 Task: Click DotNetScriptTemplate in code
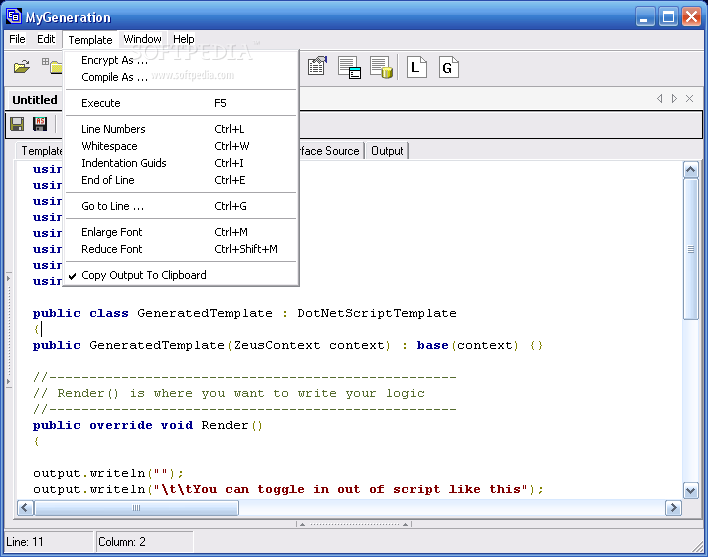[x=377, y=313]
